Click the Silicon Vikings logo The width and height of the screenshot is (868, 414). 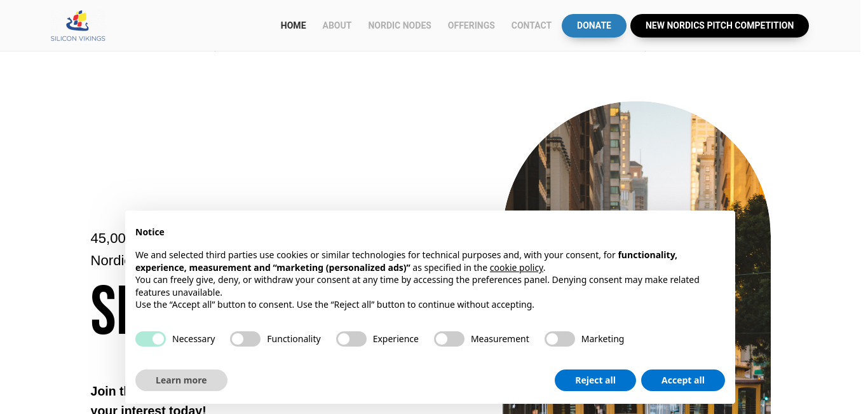78,25
